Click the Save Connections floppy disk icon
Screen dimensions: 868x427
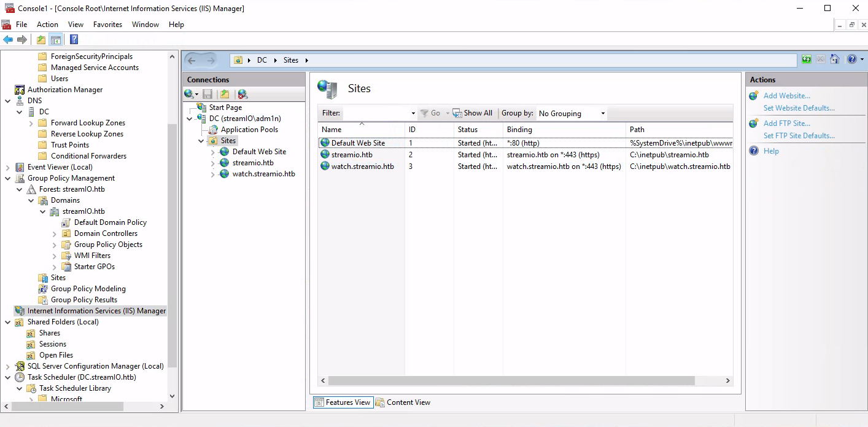click(207, 94)
